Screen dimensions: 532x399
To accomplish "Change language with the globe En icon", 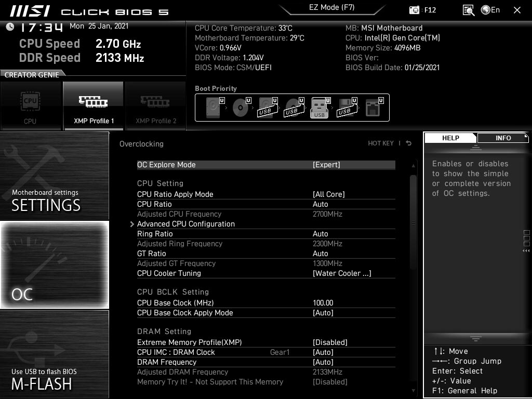I will (490, 10).
